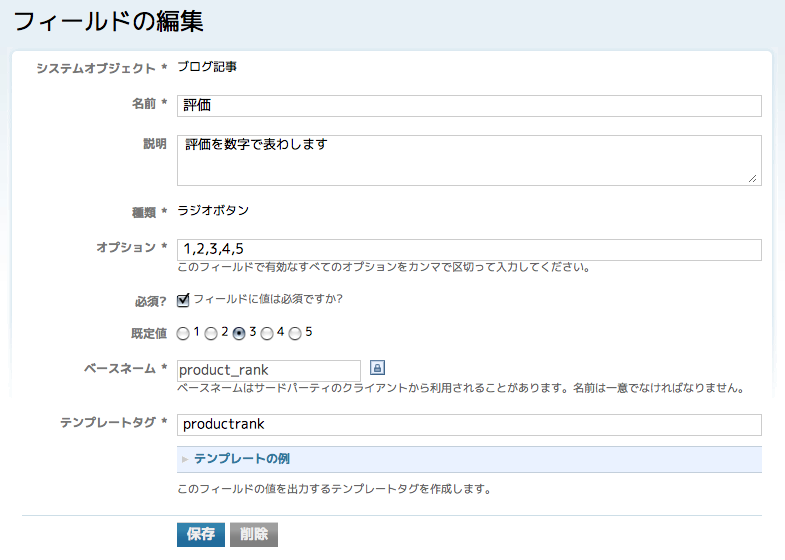
Task: Select default value radio button 1
Action: pyautogui.click(x=183, y=333)
